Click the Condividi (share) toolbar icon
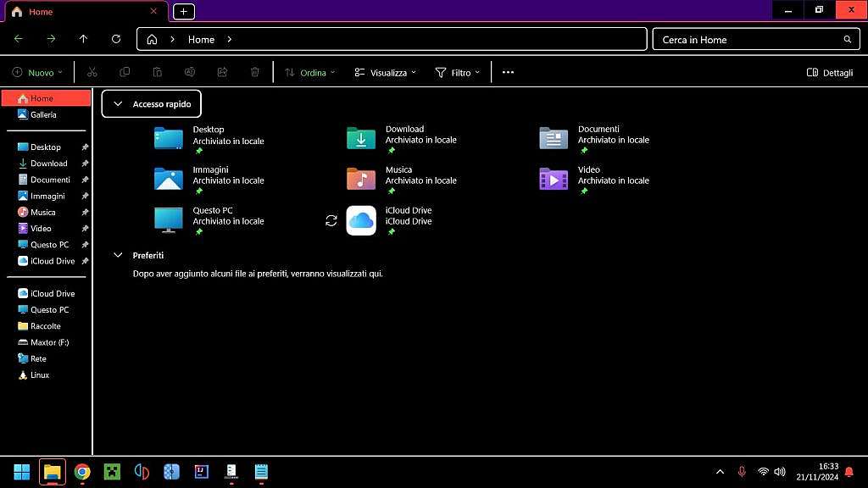Image resolution: width=868 pixels, height=488 pixels. coord(222,72)
